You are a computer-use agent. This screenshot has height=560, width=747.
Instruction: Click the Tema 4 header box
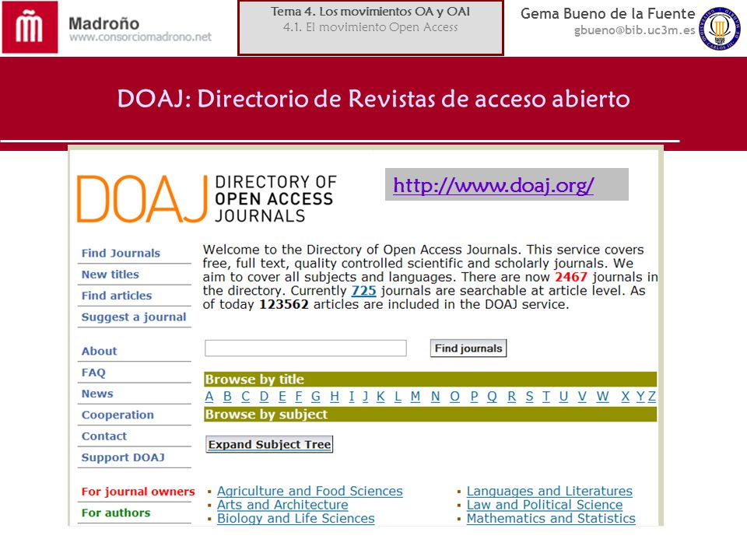pos(370,28)
